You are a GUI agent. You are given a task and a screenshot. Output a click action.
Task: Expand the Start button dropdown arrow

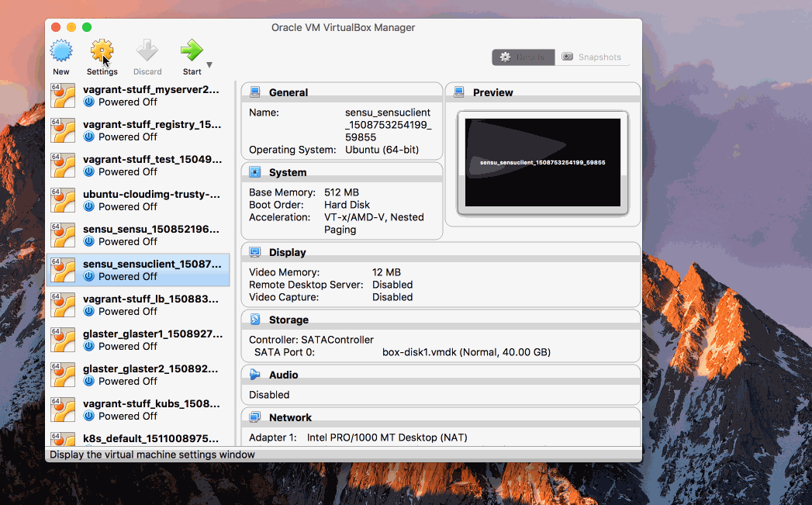[209, 64]
